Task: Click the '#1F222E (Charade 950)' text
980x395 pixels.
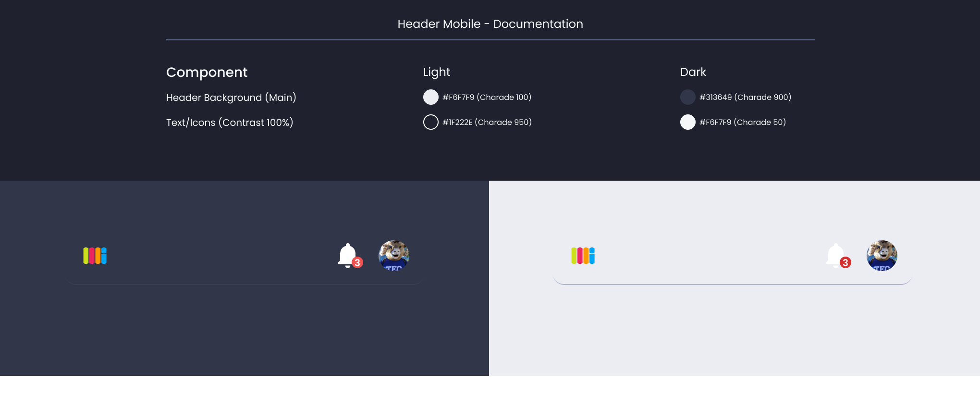Action: pyautogui.click(x=487, y=122)
